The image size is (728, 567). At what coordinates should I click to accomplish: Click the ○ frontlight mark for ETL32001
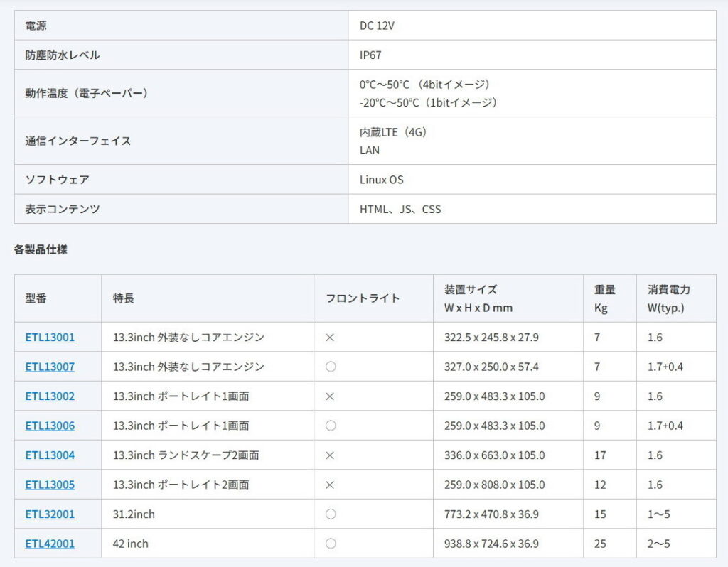[331, 514]
